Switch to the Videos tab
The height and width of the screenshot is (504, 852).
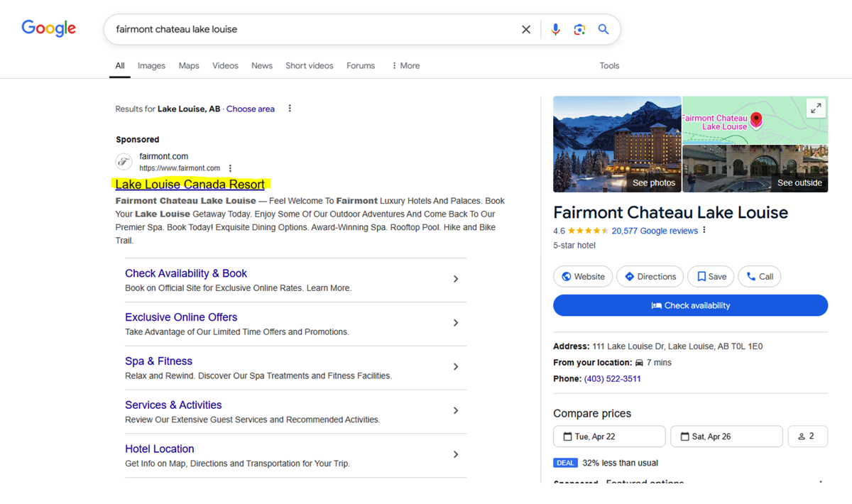(x=225, y=65)
